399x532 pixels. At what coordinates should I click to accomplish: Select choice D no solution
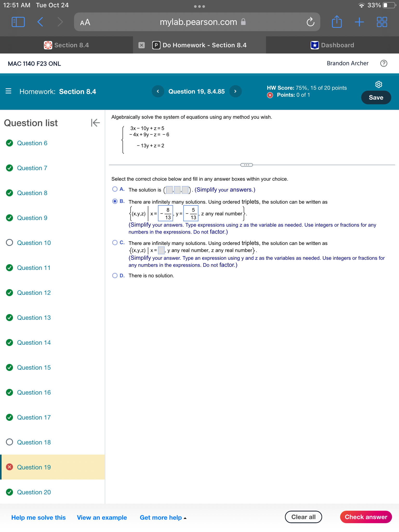click(x=115, y=276)
